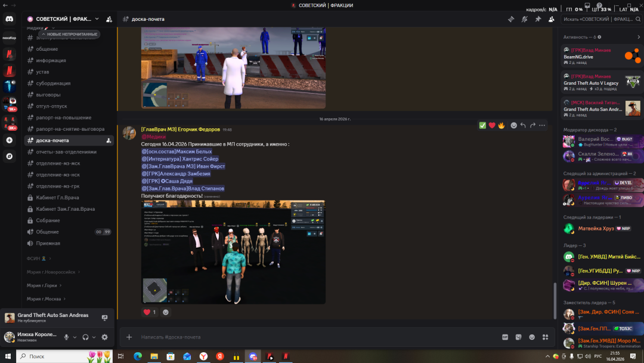This screenshot has height=363, width=644.
Task: Switch to the выговоры channel
Action: 48,94
